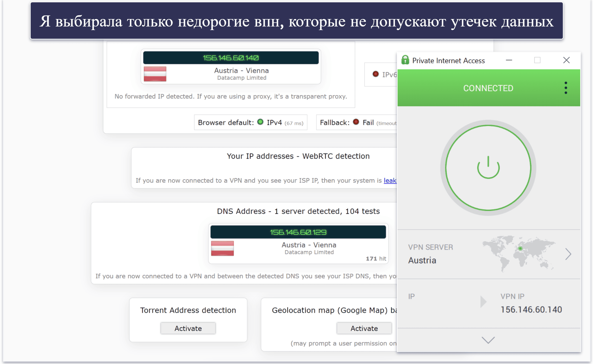Click the 'Fallback:' label
Viewport: 593px width, 364px height.
coord(335,122)
